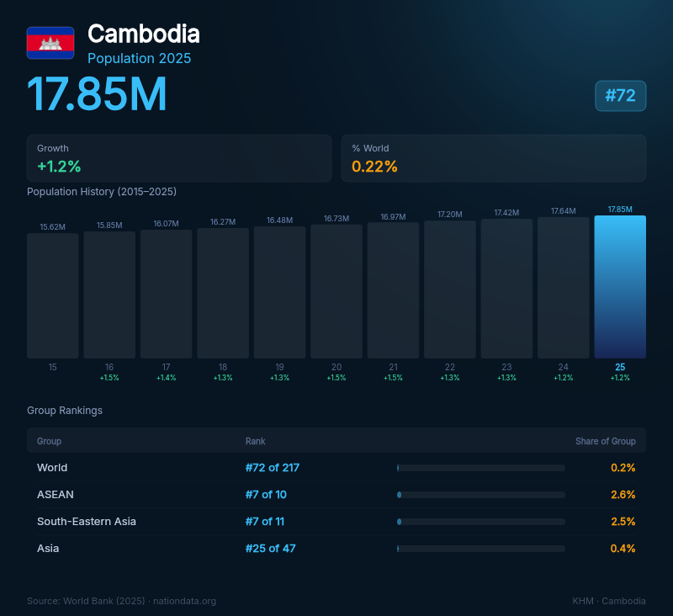Click the 2018 bar labeled 16.27M
The height and width of the screenshot is (616, 673).
(x=223, y=293)
